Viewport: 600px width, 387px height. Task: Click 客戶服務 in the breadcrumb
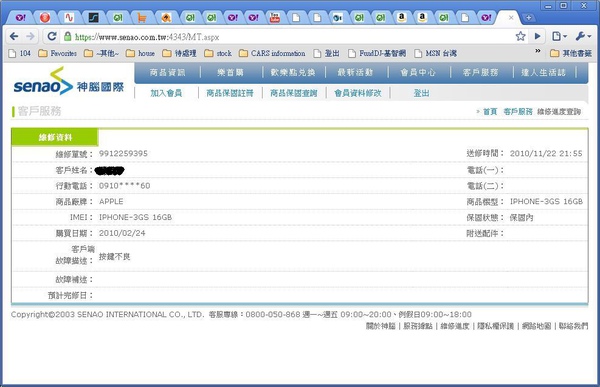(518, 111)
